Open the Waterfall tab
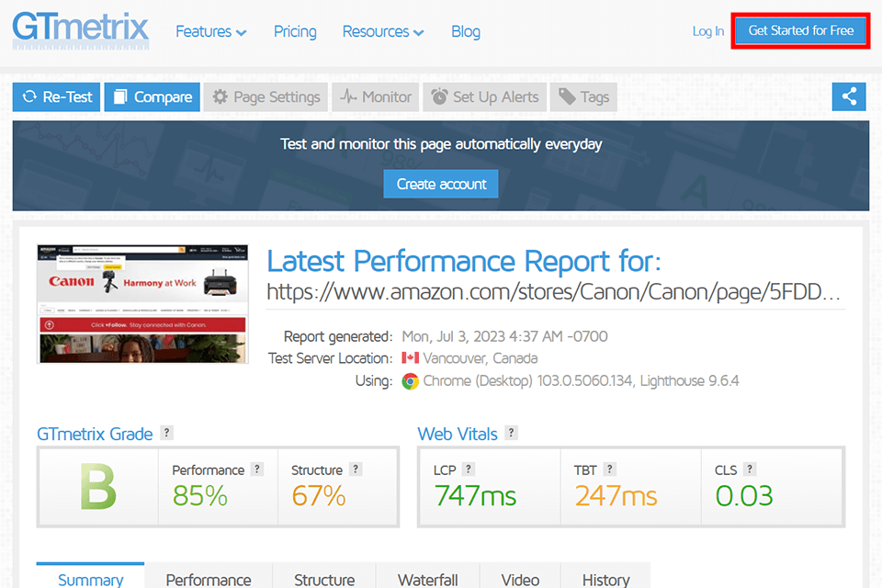This screenshot has height=588, width=882. [427, 576]
